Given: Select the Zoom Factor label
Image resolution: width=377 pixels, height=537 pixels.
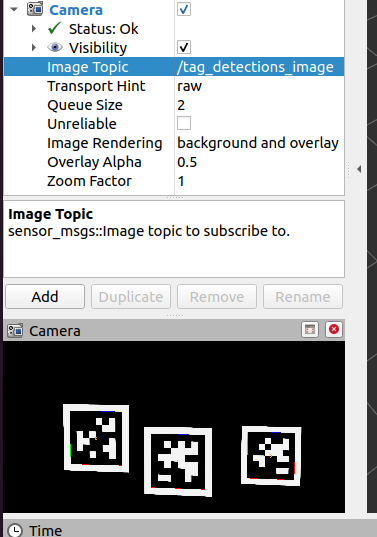Looking at the screenshot, I should [89, 181].
